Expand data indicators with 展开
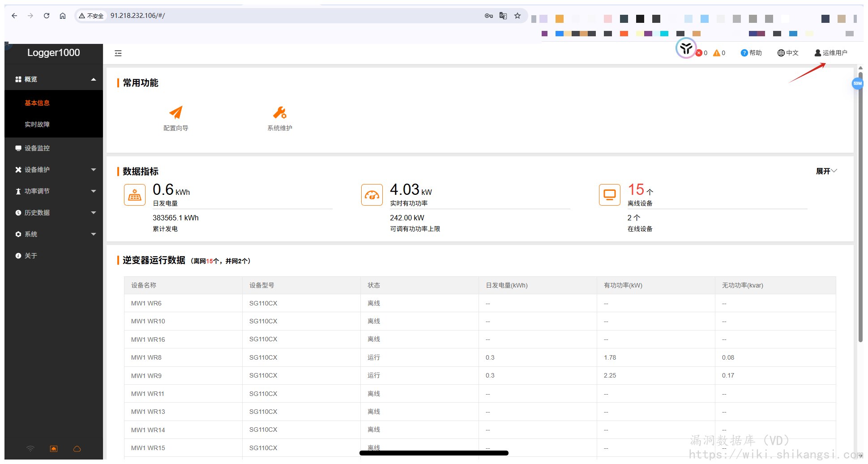The width and height of the screenshot is (868, 464). pyautogui.click(x=826, y=171)
